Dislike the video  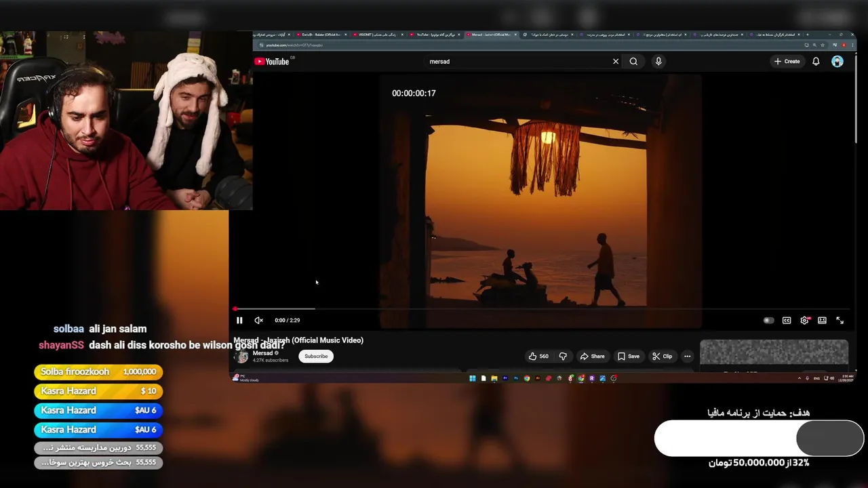pos(563,357)
